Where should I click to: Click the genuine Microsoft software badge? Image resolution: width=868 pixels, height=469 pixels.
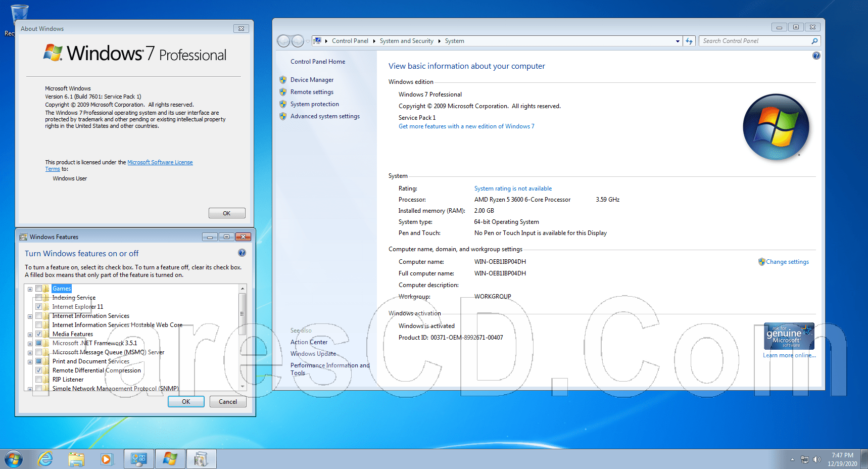789,336
